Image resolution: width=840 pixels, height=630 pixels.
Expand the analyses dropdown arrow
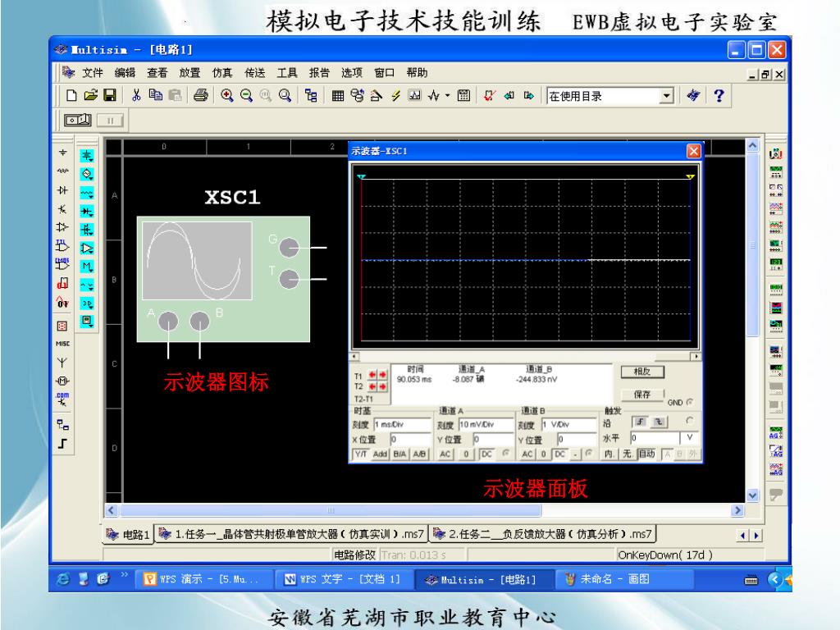tap(447, 96)
